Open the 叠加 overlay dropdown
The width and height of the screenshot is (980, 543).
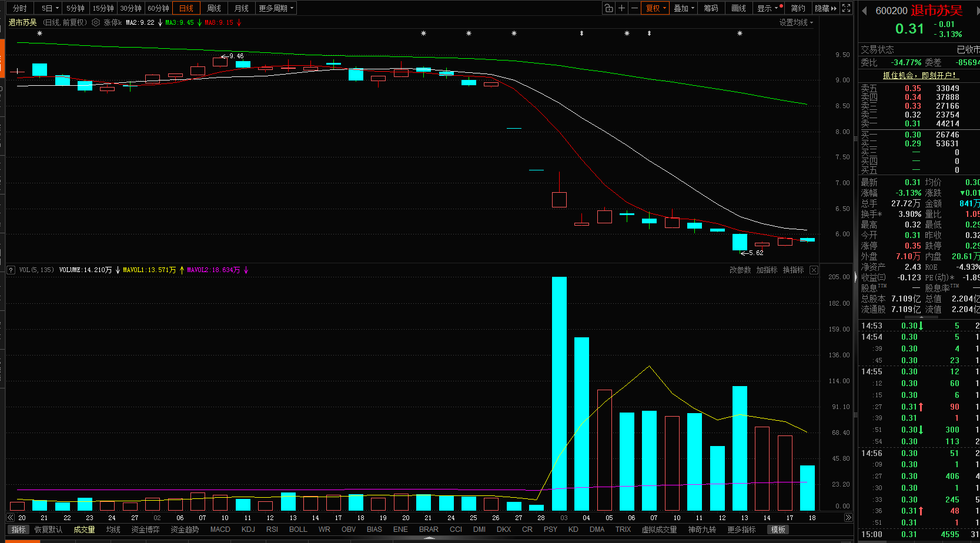684,8
